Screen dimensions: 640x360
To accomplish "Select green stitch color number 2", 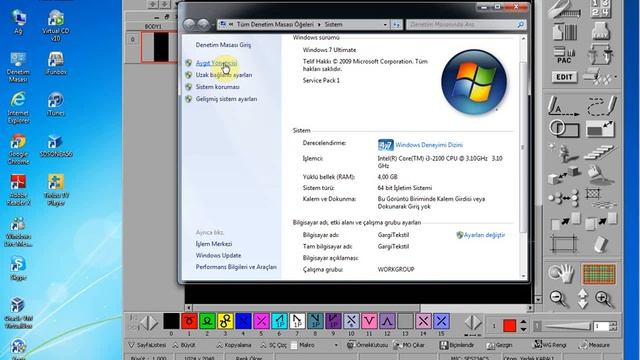I will pos(207,321).
